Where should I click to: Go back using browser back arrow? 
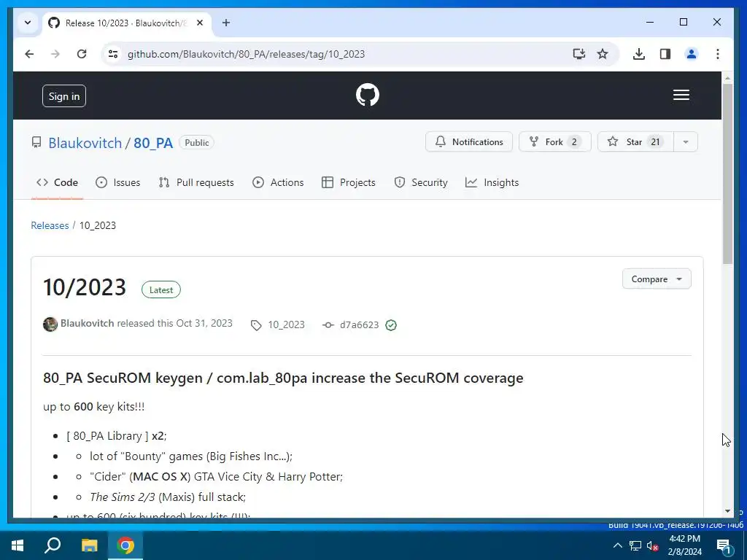coord(29,54)
